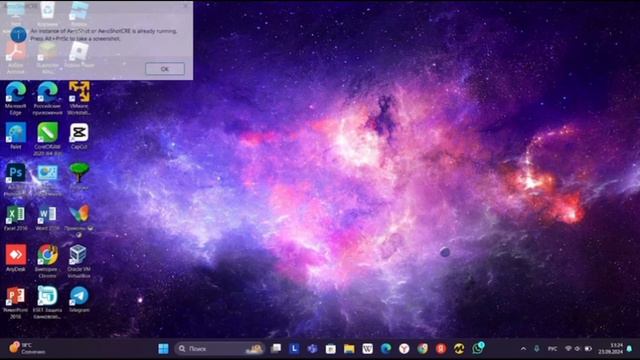Screen dimensions: 640x360
Task: Open the CorelDRAW desktop shortcut
Action: pyautogui.click(x=47, y=139)
